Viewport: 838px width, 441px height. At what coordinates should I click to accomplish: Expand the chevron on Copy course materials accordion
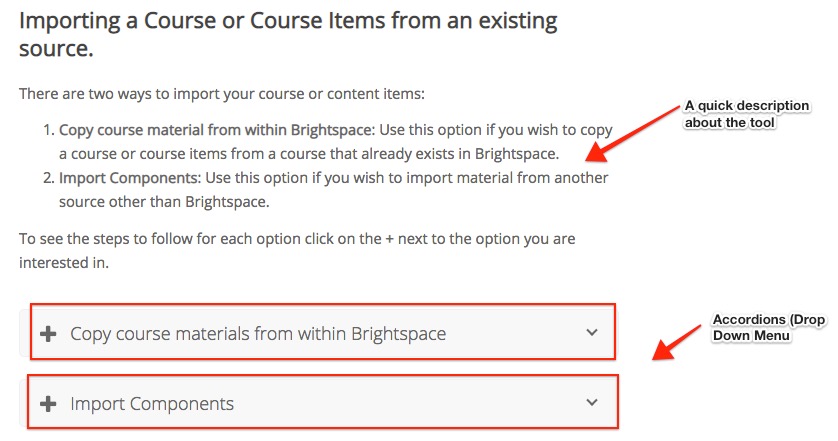(x=592, y=333)
